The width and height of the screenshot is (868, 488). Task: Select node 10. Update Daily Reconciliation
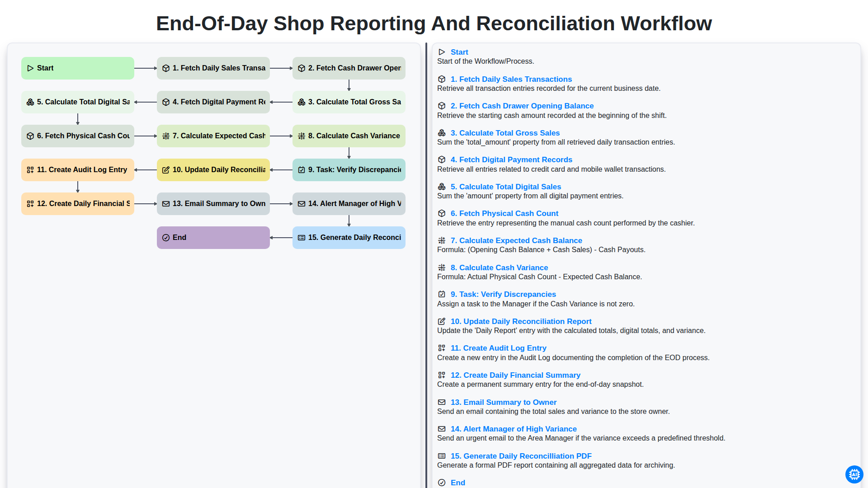pyautogui.click(x=213, y=170)
